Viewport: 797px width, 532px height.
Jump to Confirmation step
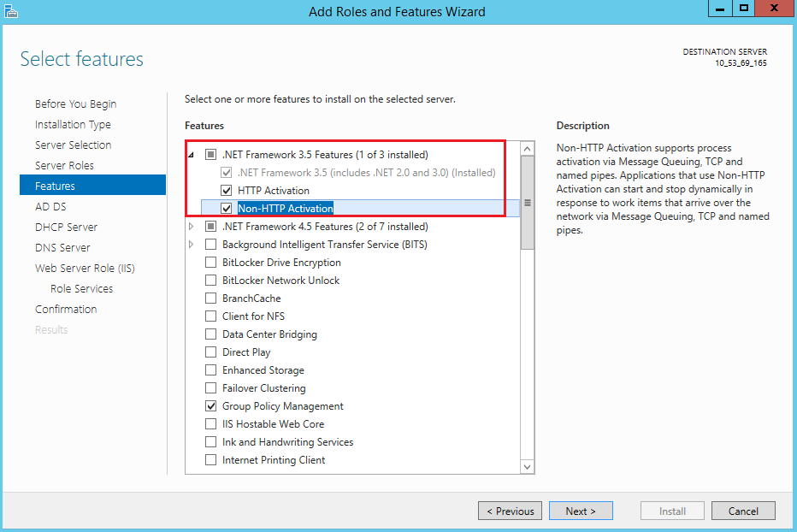[x=66, y=310]
